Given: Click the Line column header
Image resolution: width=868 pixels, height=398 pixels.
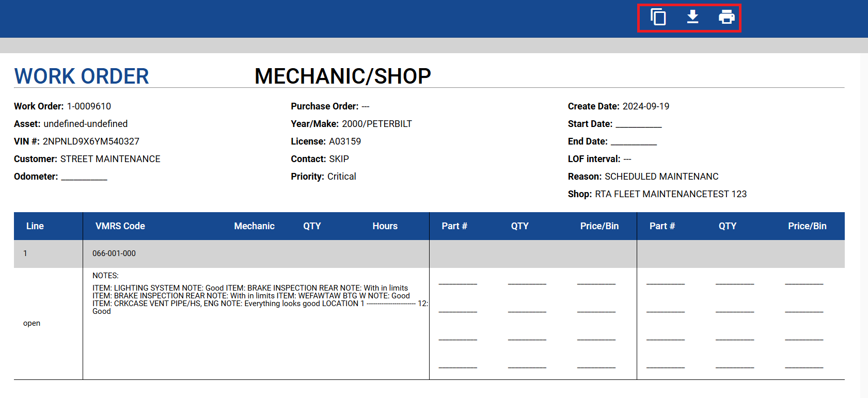Looking at the screenshot, I should point(35,226).
